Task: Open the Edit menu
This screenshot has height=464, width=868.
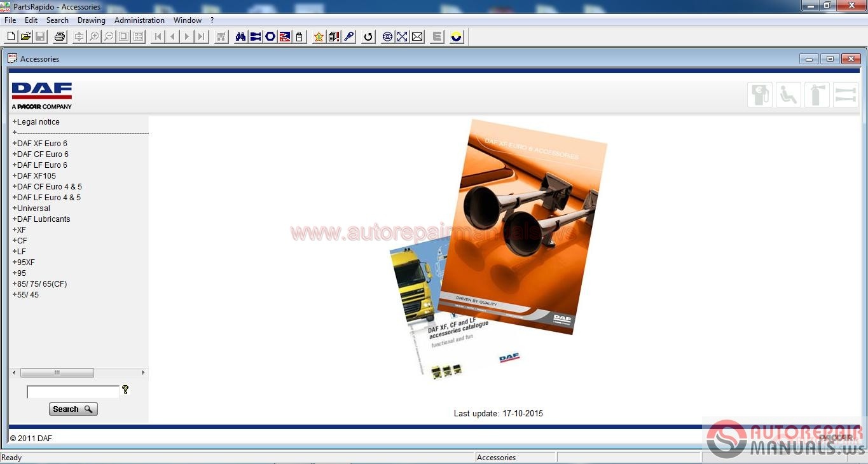Action: (31, 20)
